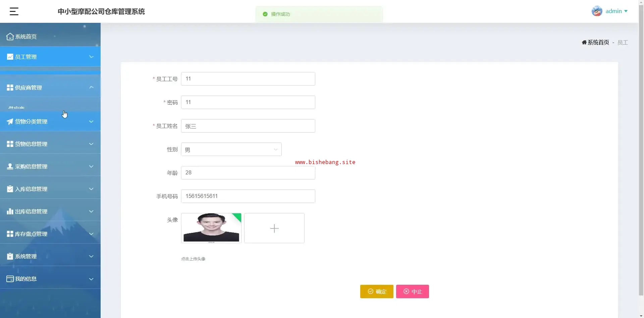Focus the 员工工号 input field
The height and width of the screenshot is (318, 644).
[248, 79]
